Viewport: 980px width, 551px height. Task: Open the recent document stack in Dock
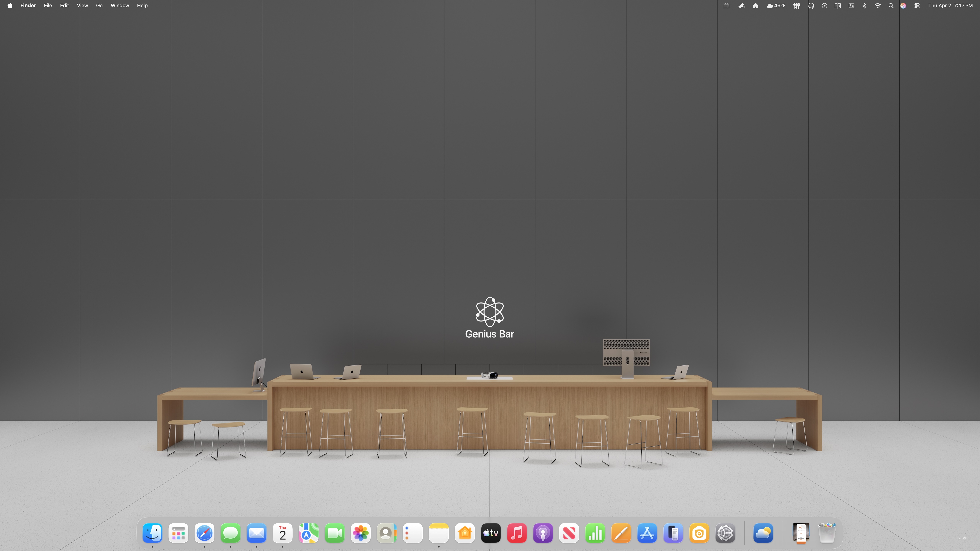point(801,533)
